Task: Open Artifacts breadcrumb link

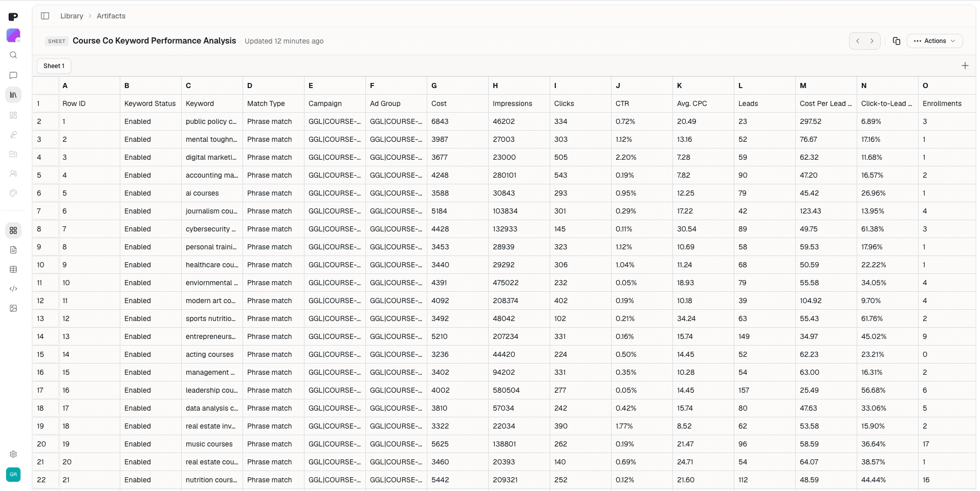Action: pos(111,16)
